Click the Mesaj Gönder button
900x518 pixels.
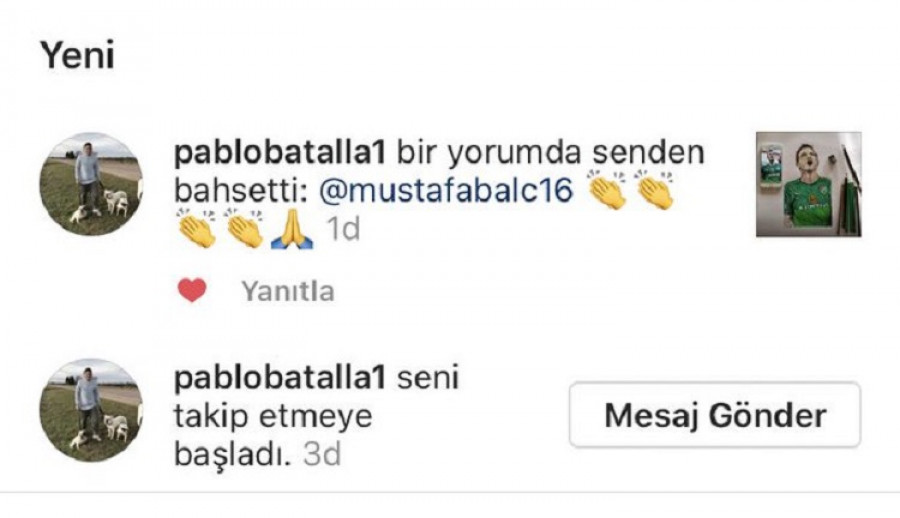point(715,414)
